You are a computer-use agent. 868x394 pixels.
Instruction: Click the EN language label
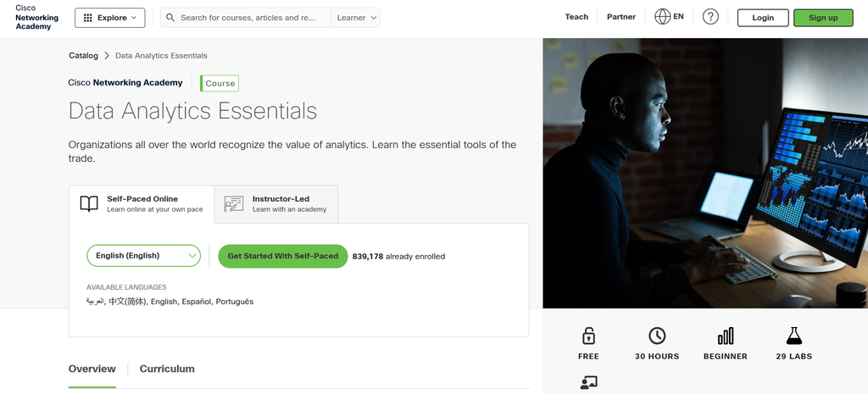[678, 17]
